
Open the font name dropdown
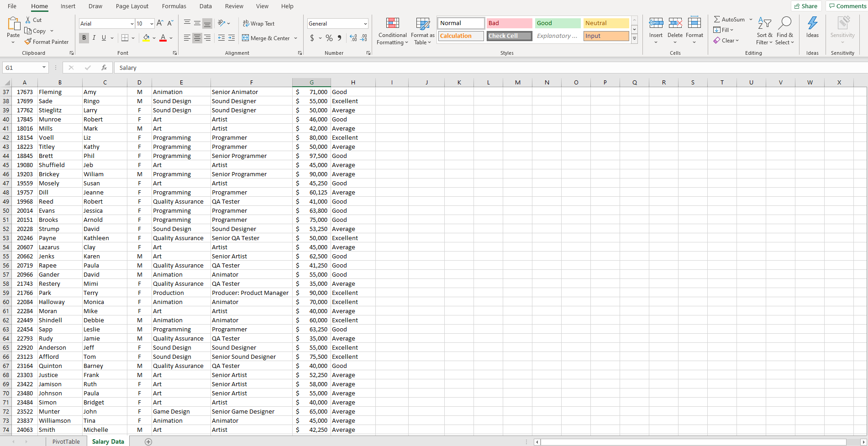tap(132, 24)
